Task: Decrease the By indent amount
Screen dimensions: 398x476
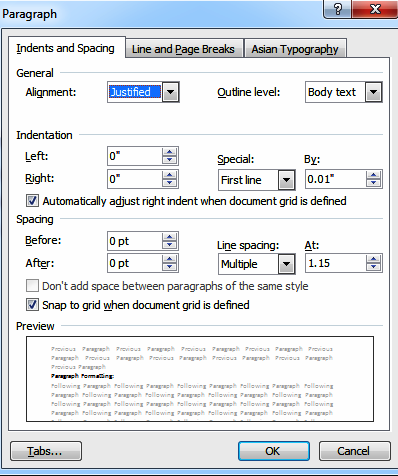Action: (373, 183)
